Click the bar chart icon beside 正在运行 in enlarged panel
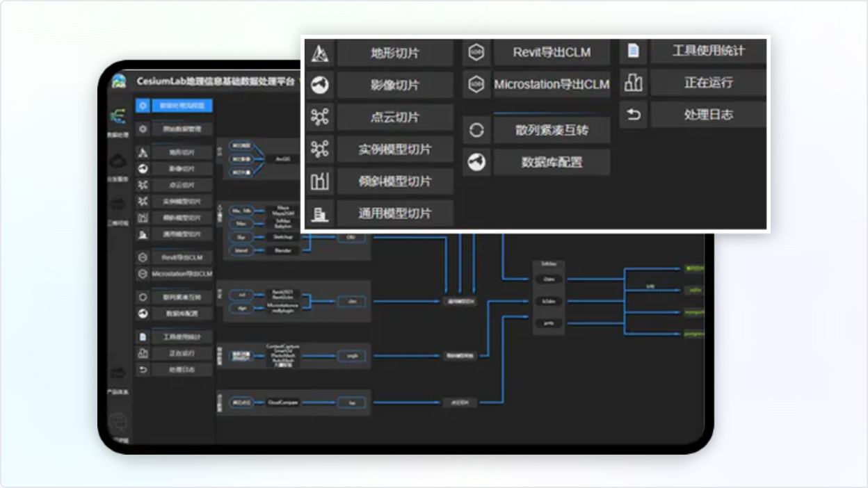 [633, 83]
